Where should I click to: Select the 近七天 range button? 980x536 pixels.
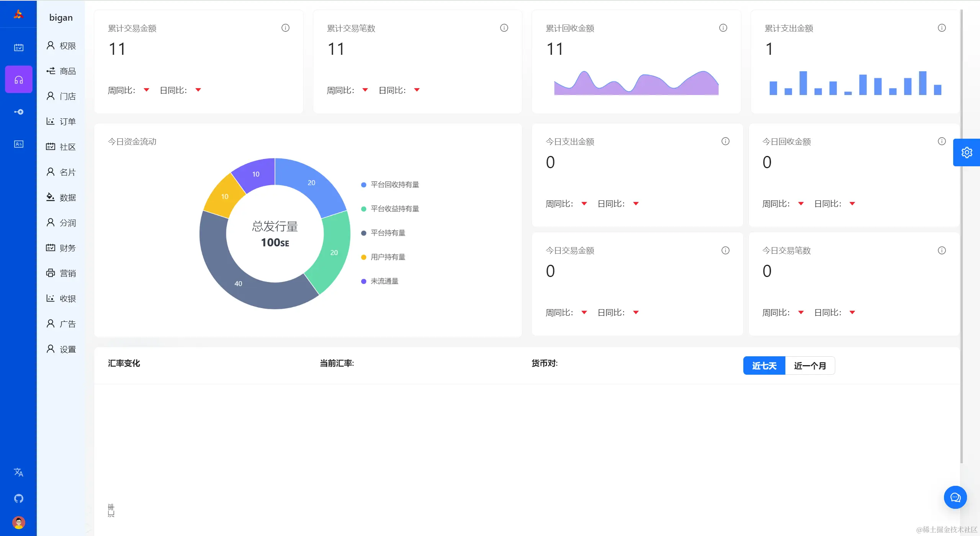[x=764, y=366]
